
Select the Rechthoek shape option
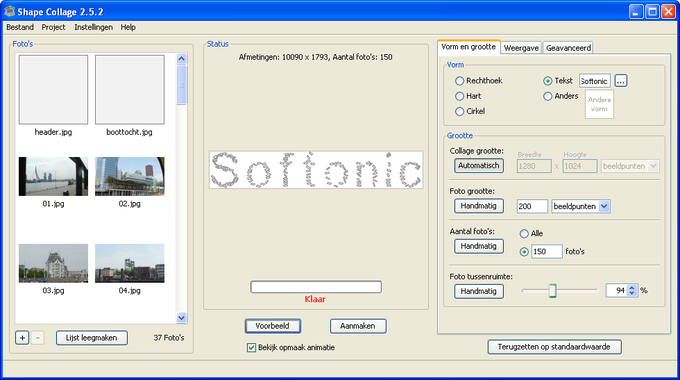479,81
